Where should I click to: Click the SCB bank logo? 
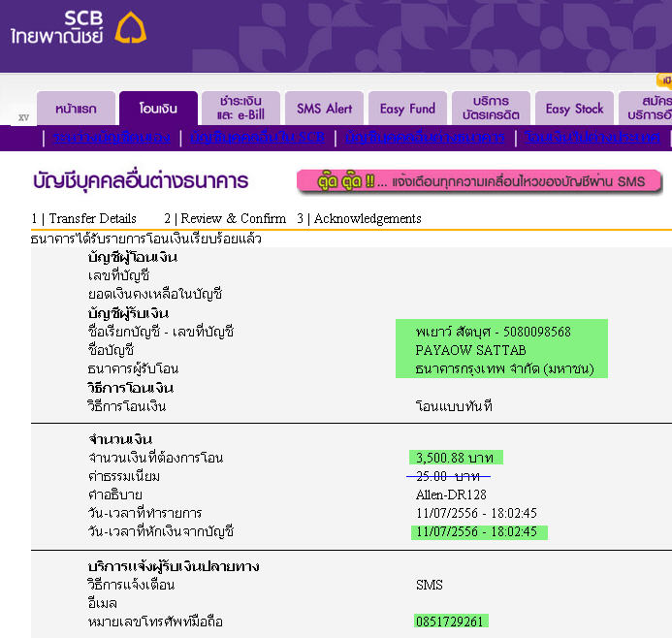[79, 28]
